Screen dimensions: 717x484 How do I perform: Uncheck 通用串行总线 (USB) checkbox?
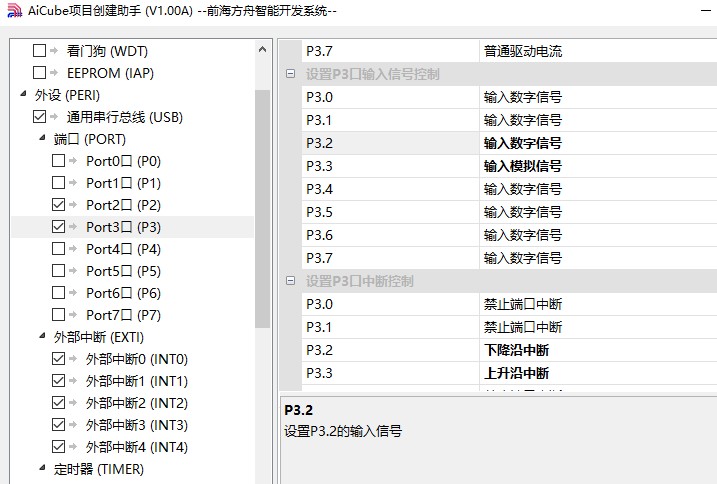click(x=39, y=117)
